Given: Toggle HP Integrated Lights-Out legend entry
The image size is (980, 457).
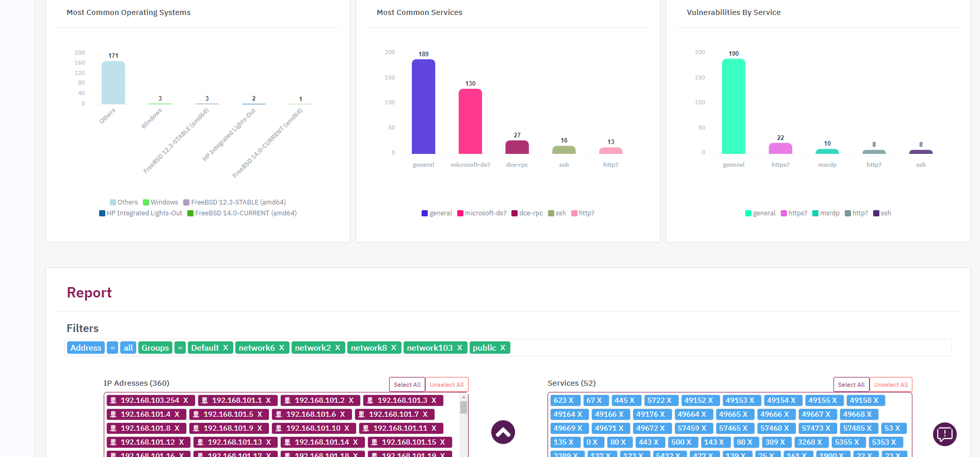Looking at the screenshot, I should click(140, 213).
